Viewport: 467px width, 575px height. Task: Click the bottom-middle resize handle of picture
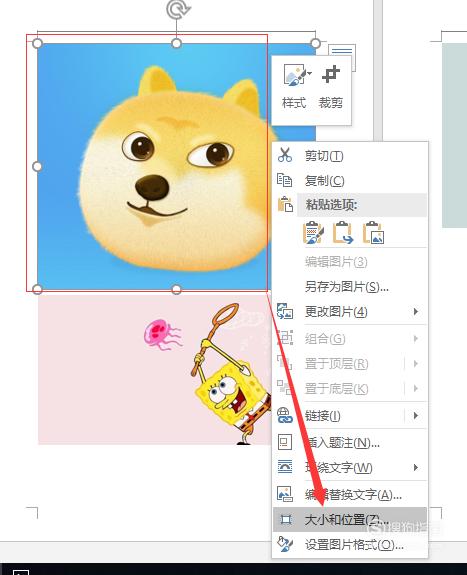(176, 289)
